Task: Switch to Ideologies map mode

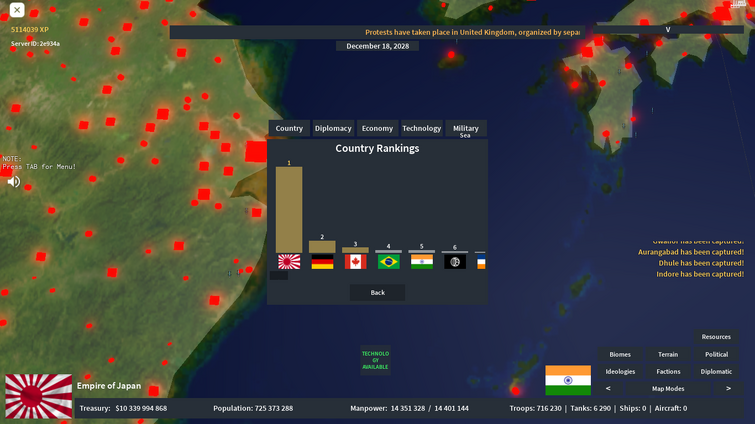Action: tap(620, 372)
